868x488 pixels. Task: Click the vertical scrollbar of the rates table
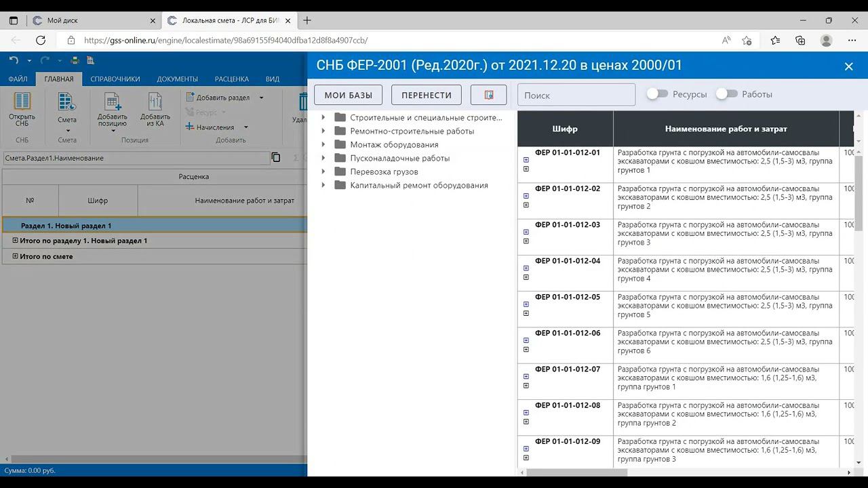859,193
